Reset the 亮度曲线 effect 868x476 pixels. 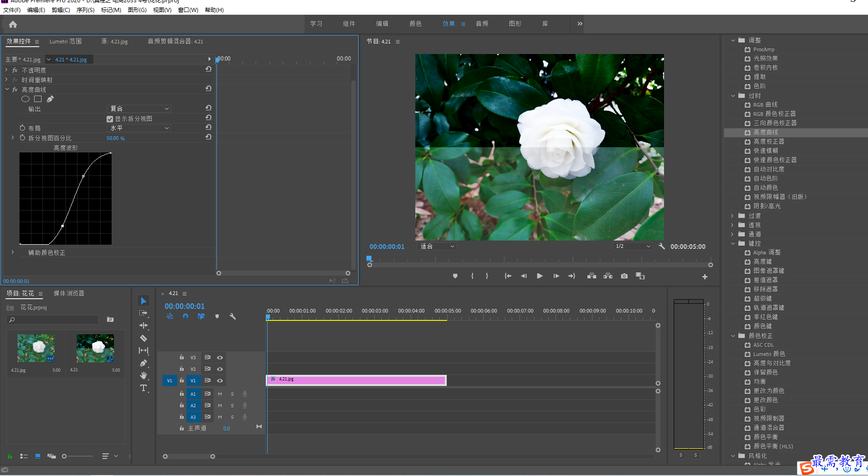click(209, 89)
